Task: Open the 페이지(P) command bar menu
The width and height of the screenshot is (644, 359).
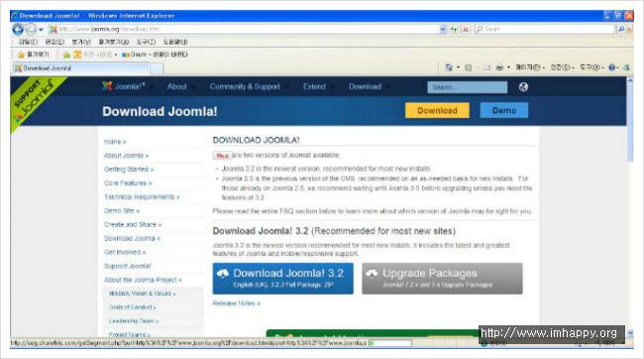Action: (x=530, y=67)
